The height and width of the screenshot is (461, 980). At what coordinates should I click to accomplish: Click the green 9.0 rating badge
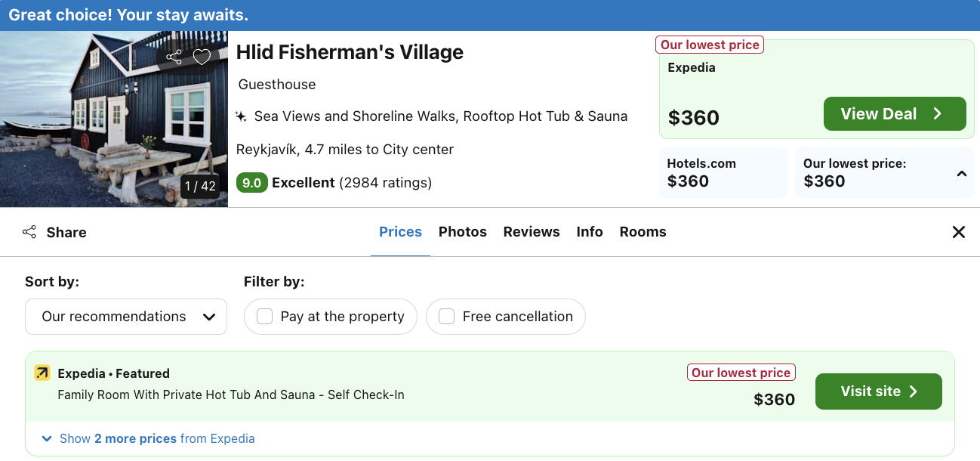(252, 183)
